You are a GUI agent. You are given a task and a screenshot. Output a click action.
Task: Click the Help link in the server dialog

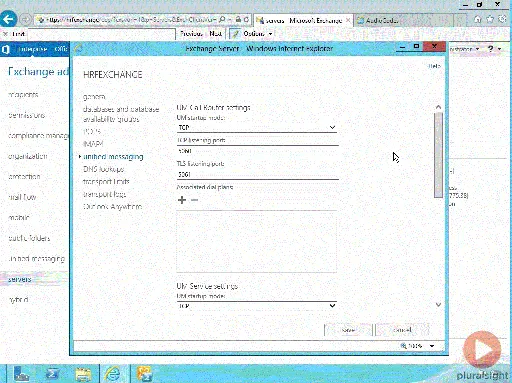(x=434, y=66)
